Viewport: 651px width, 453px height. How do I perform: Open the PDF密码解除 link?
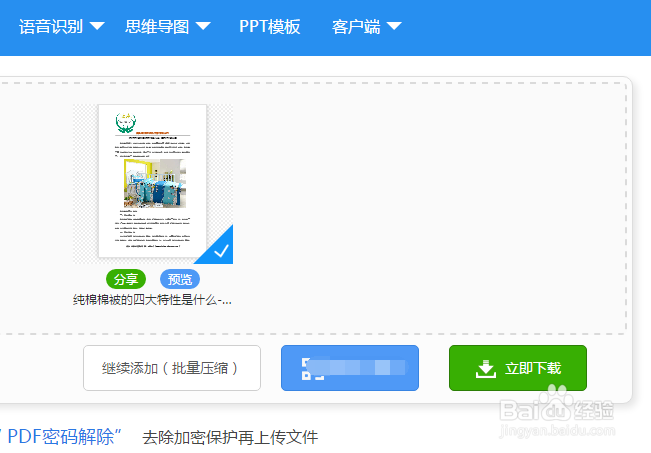[x=62, y=437]
